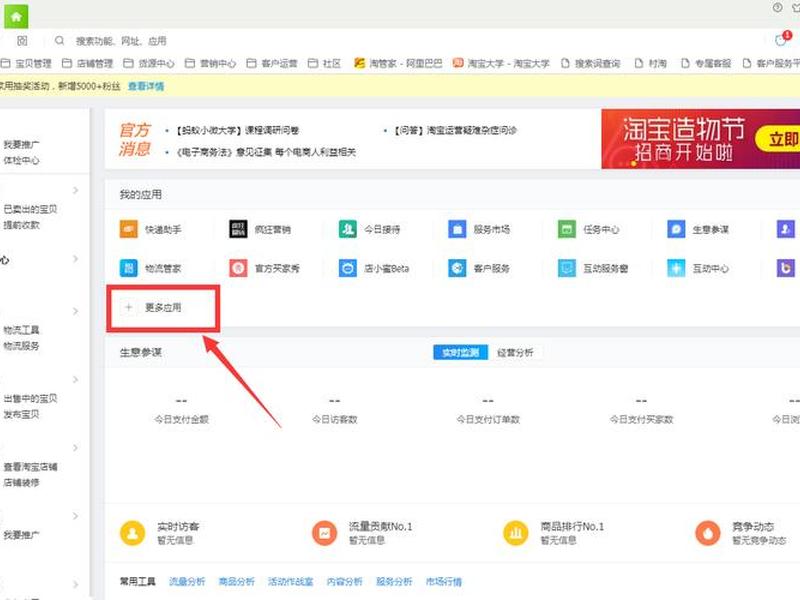Open 物流工具 in the sidebar
This screenshot has height=600, width=800.
click(21, 330)
